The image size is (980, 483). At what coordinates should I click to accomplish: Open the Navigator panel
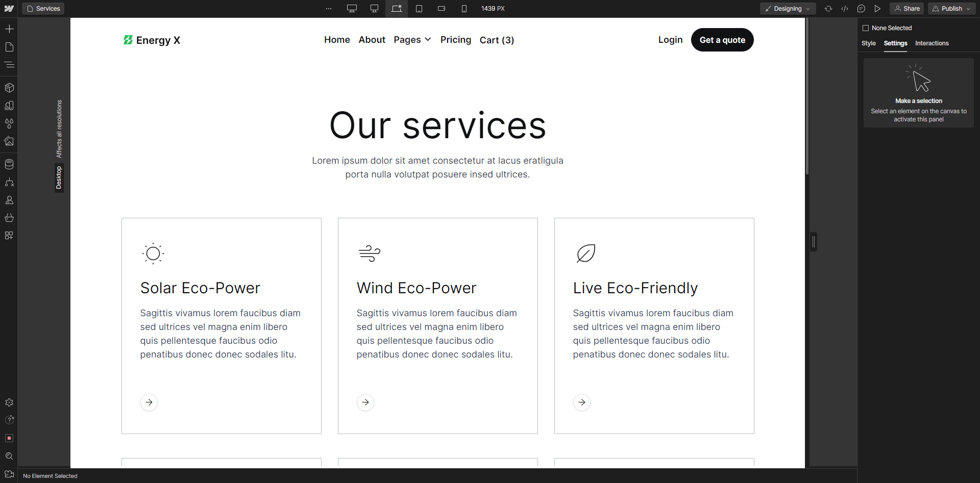(x=9, y=64)
